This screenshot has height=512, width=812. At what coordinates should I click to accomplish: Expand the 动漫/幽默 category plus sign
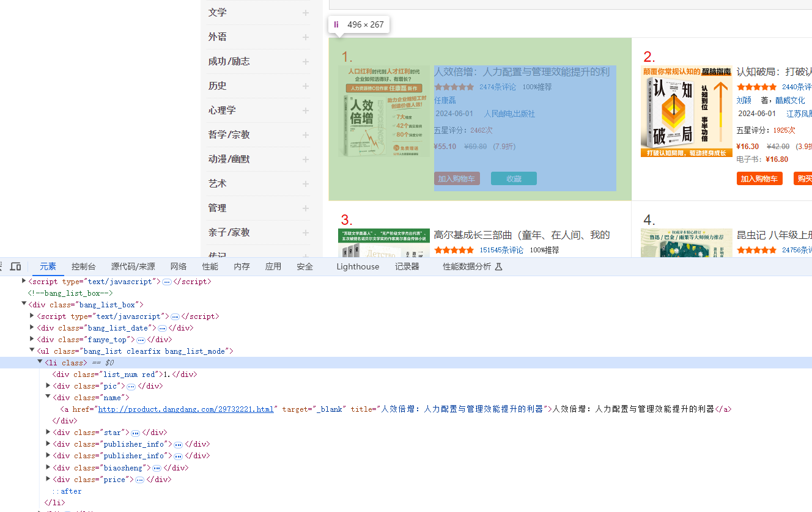coord(306,159)
